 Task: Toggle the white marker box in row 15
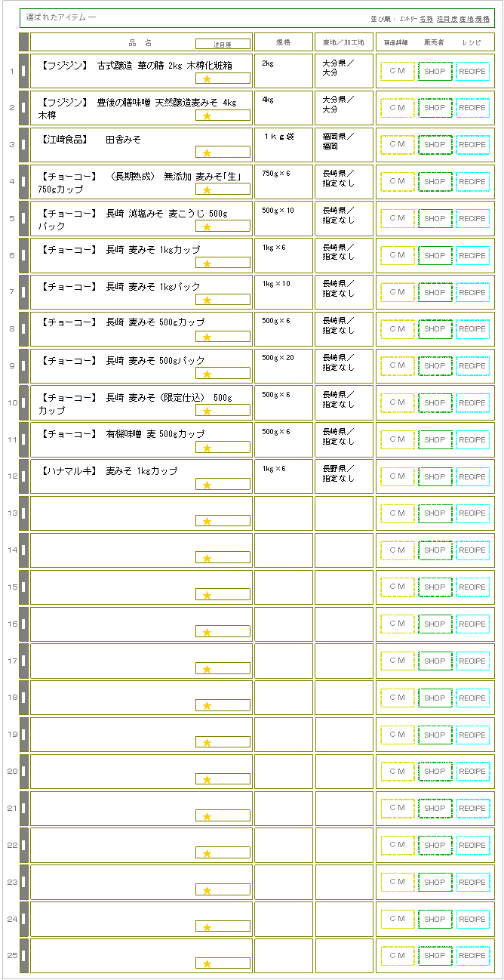23,587
